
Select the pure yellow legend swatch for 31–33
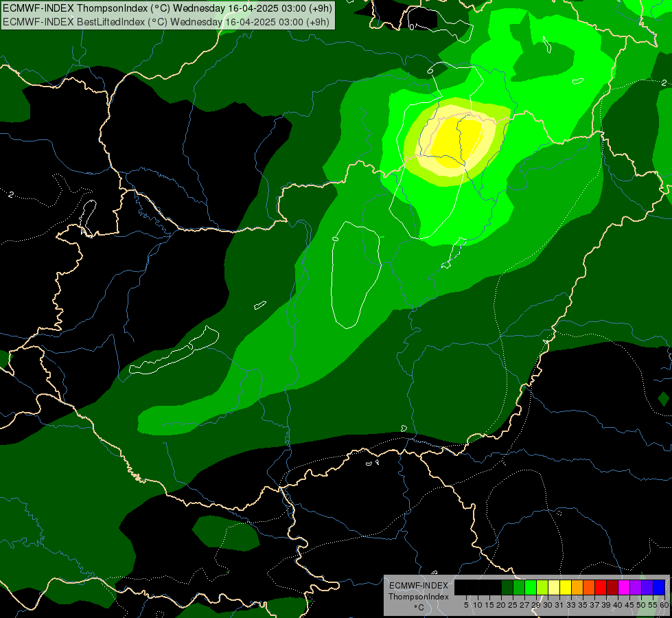pos(566,587)
